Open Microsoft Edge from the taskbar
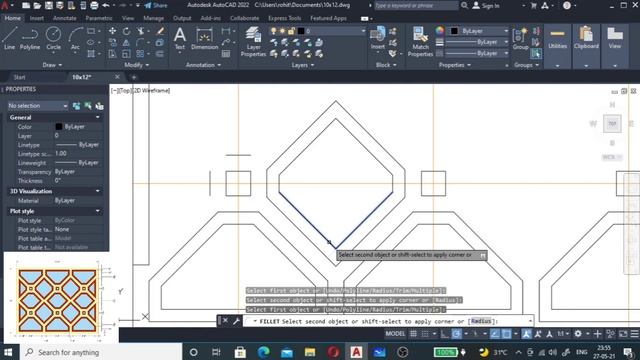 point(263,352)
